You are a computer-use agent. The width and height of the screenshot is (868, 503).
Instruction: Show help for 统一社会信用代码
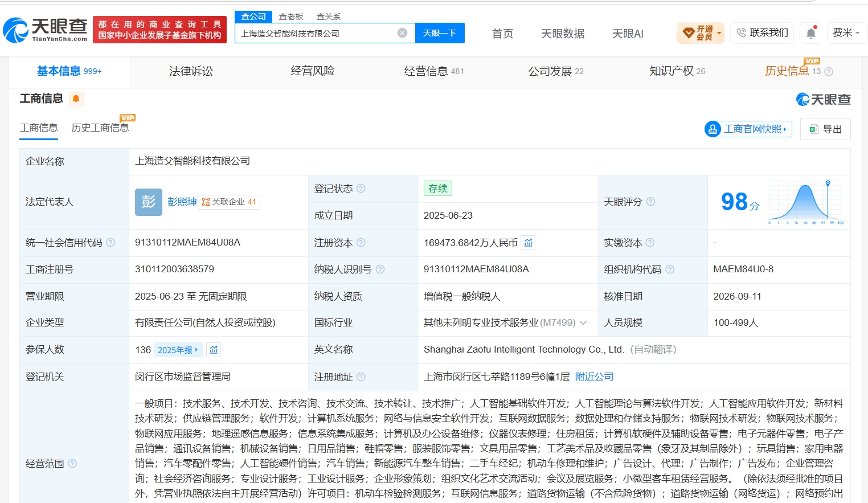click(110, 243)
